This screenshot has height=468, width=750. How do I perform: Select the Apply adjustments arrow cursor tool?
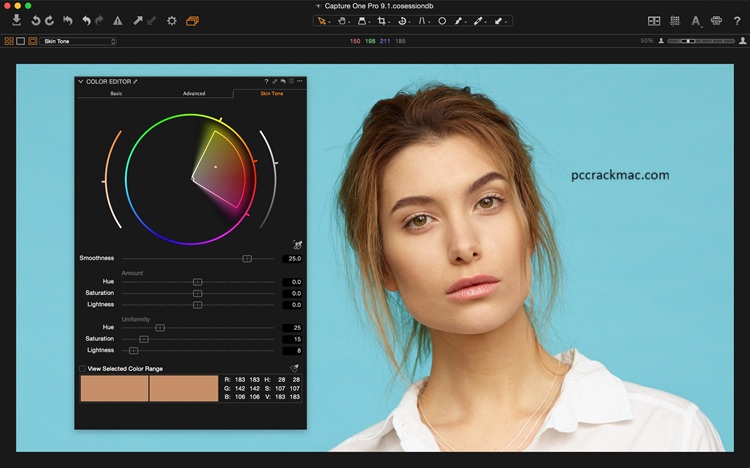498,21
